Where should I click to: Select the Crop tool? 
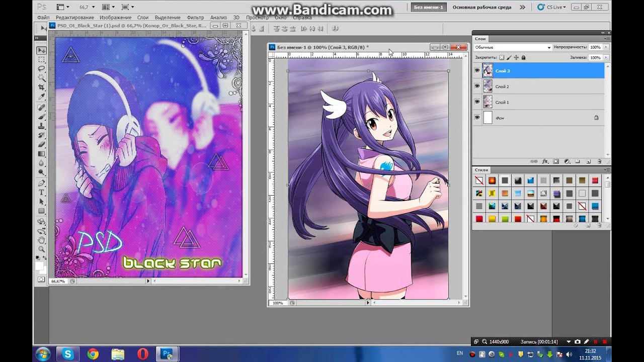pyautogui.click(x=41, y=87)
